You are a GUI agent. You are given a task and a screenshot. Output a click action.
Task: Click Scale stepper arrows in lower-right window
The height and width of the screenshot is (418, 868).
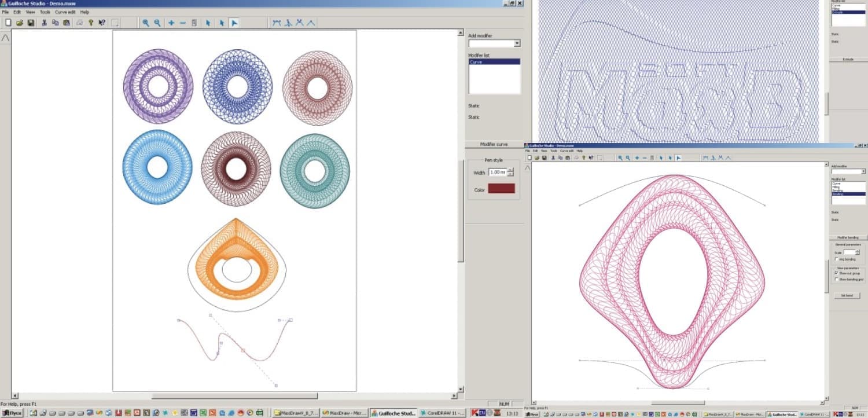pyautogui.click(x=857, y=252)
